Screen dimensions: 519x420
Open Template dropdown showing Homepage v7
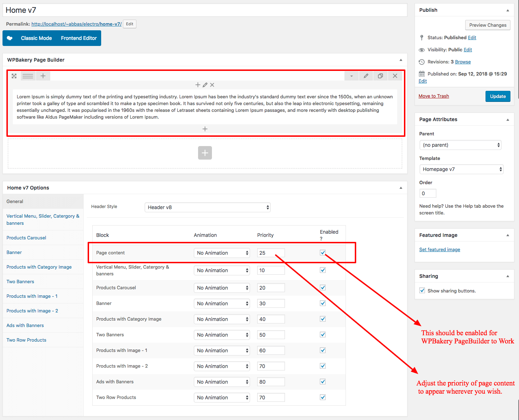(462, 169)
